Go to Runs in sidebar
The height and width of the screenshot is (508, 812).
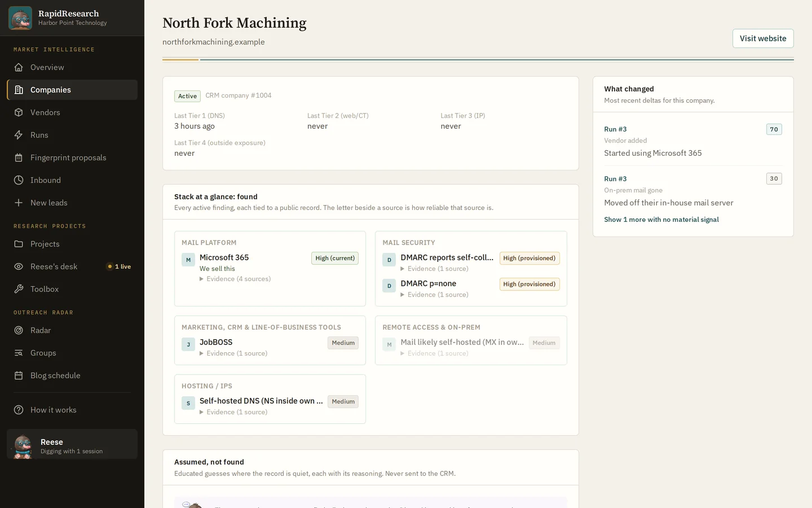(x=72, y=135)
